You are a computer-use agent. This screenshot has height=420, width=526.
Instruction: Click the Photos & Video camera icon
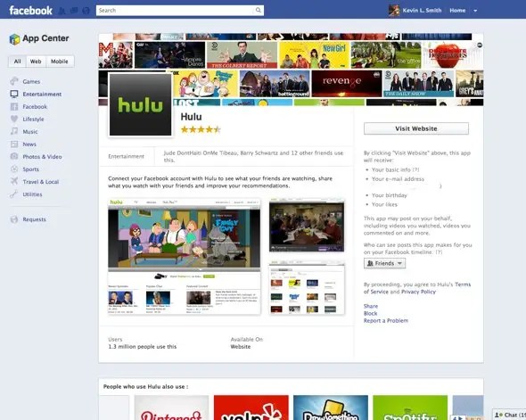coord(14,156)
